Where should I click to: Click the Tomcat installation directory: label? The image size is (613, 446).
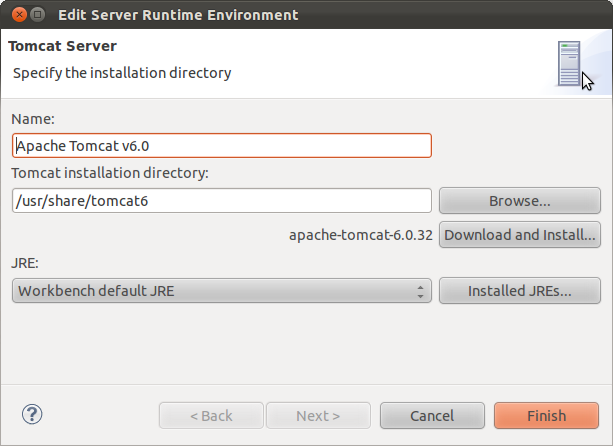tap(110, 173)
